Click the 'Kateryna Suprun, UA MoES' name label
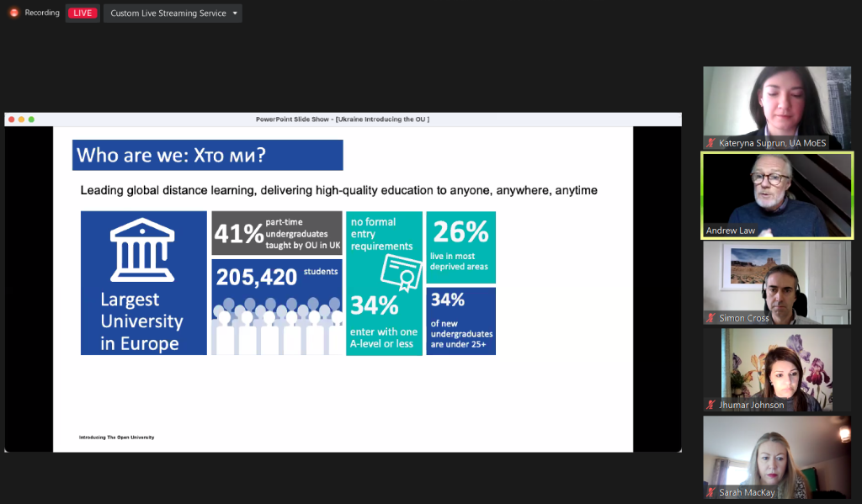Image resolution: width=862 pixels, height=504 pixels. coord(773,143)
